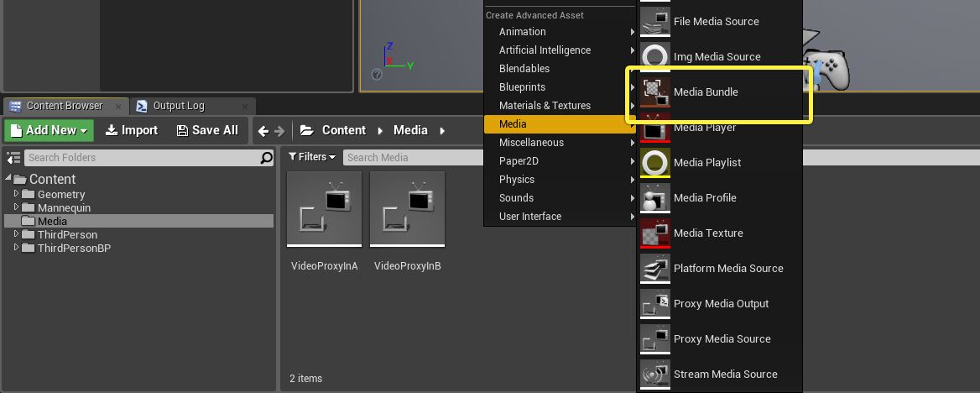The image size is (980, 393).
Task: Choose the Media Profile icon
Action: click(x=655, y=197)
